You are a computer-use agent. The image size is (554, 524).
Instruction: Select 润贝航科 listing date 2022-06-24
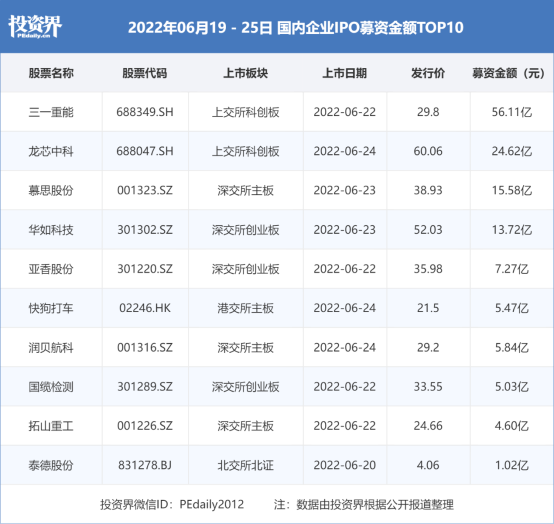(x=344, y=347)
